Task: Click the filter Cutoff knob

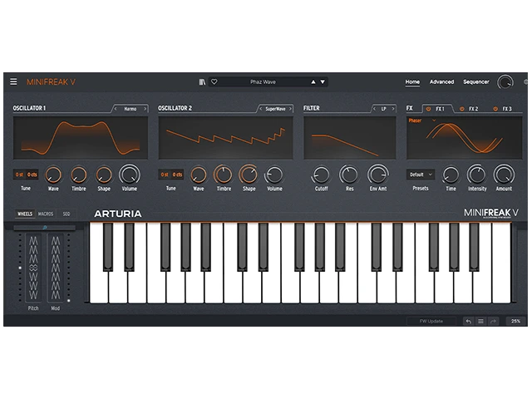Action: 321,175
